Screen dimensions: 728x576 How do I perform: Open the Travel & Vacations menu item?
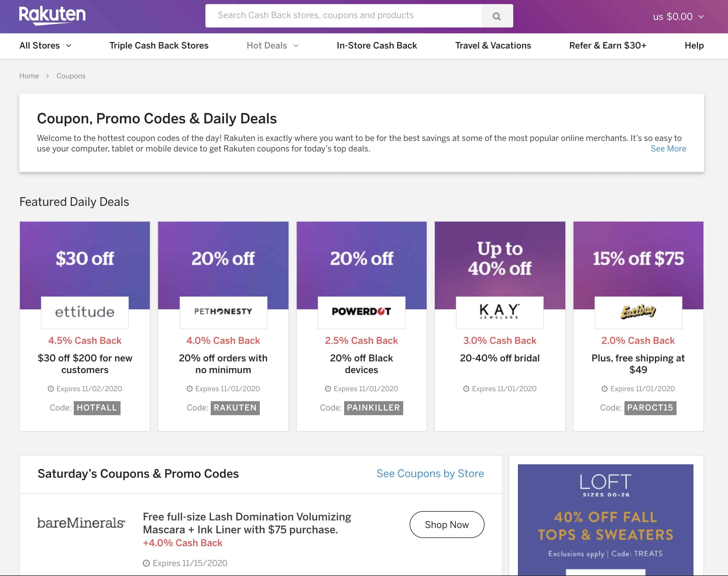point(493,46)
